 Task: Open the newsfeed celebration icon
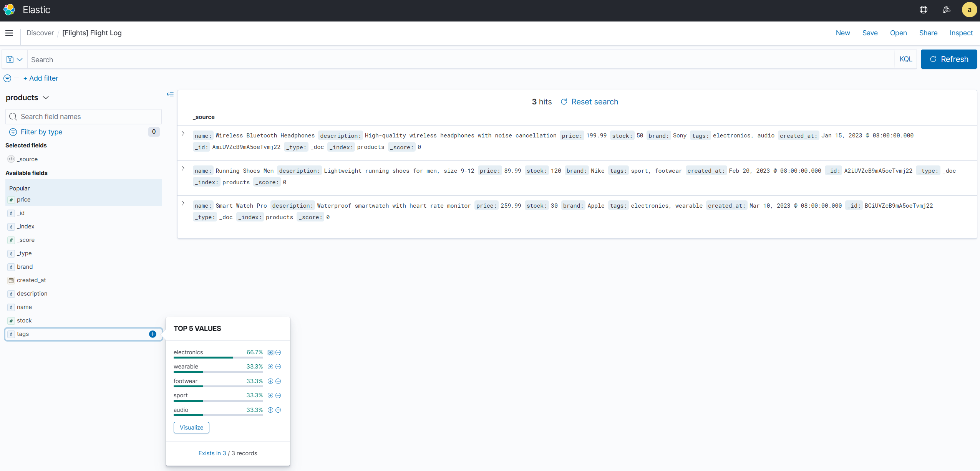pyautogui.click(x=947, y=10)
